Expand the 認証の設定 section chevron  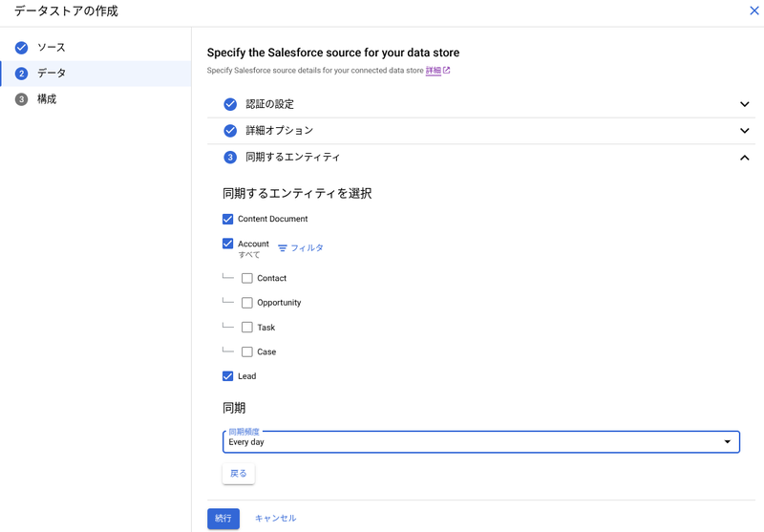(745, 104)
